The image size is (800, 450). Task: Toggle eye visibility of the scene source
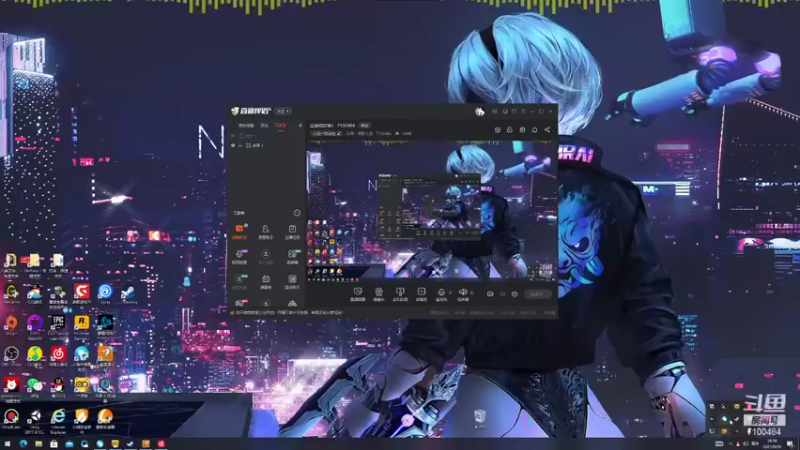(233, 145)
